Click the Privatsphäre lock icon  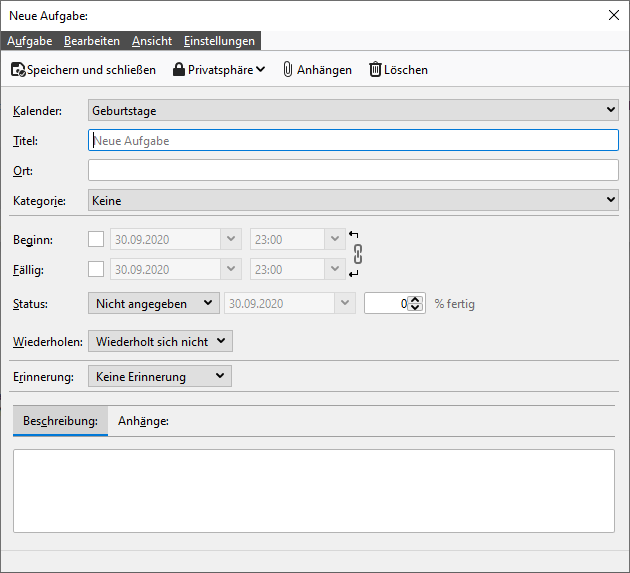point(179,70)
